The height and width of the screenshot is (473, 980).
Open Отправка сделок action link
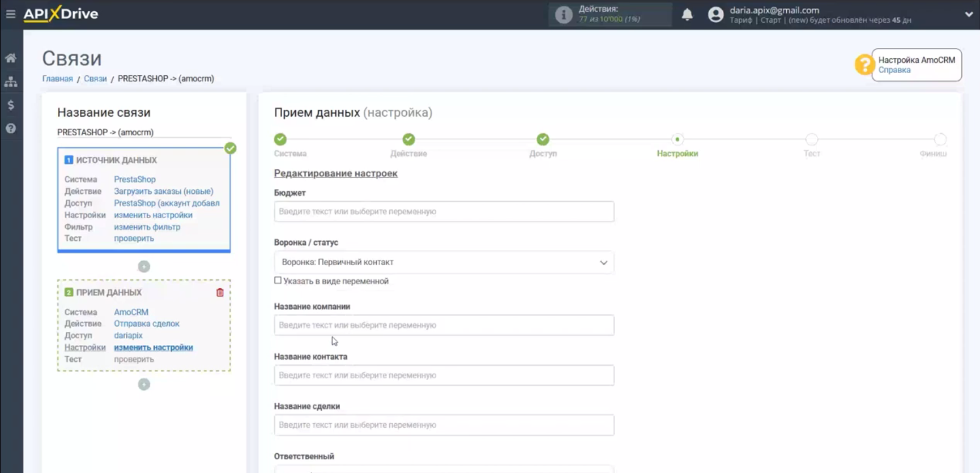[147, 323]
